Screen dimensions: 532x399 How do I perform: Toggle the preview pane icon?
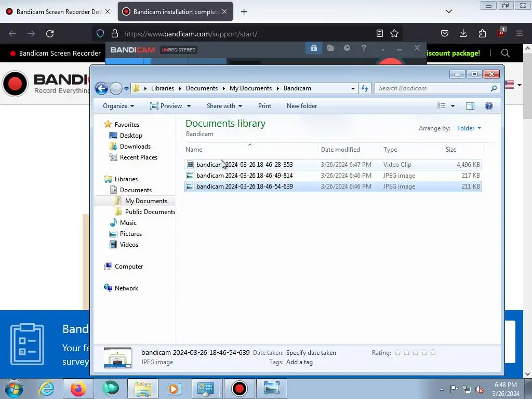470,106
